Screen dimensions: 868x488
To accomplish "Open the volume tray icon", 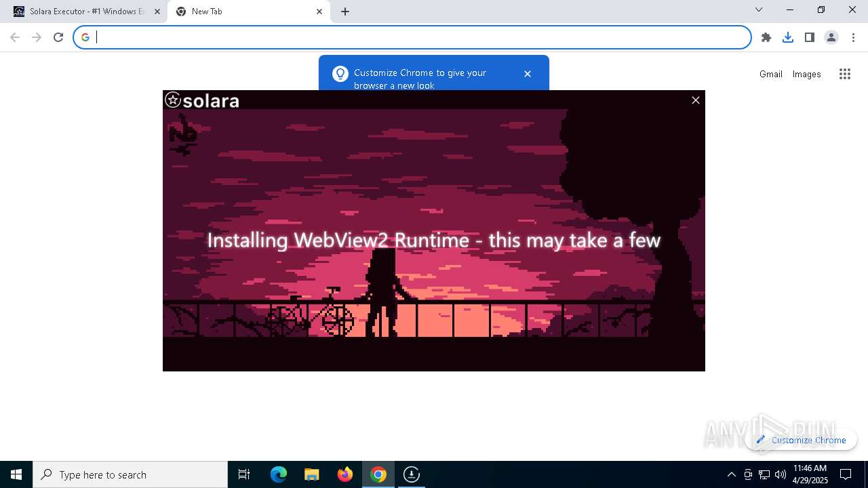I will pyautogui.click(x=781, y=474).
